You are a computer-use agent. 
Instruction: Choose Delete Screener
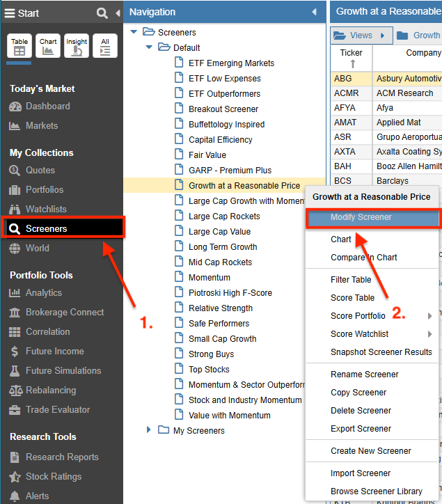pos(361,411)
